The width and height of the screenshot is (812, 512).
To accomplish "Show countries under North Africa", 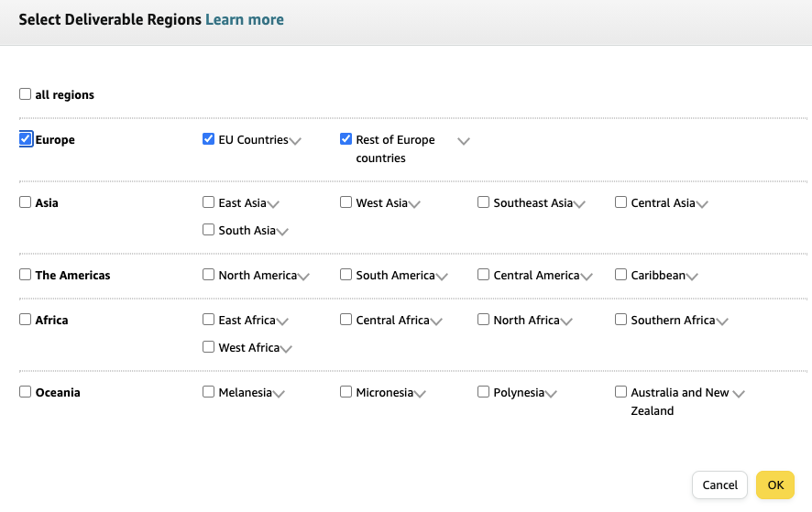I will click(x=566, y=321).
